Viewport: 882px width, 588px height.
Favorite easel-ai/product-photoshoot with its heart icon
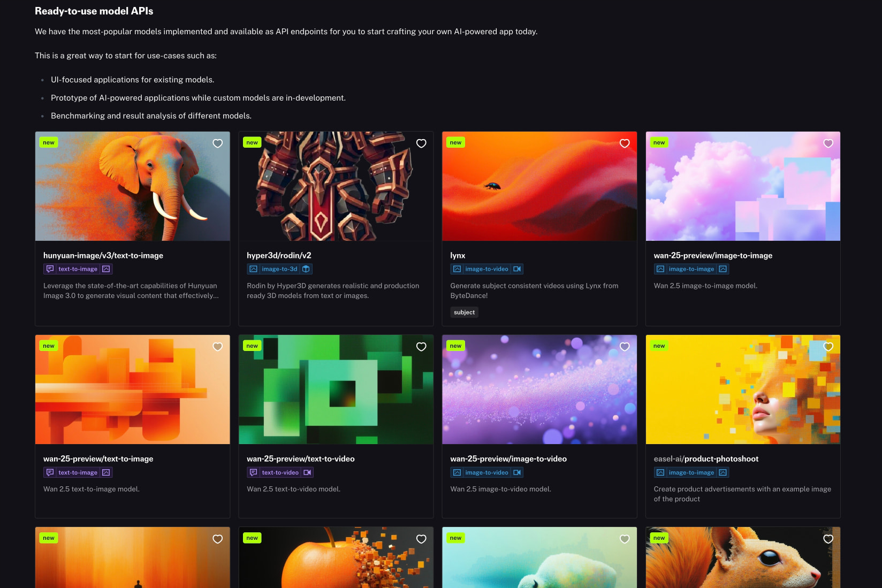pyautogui.click(x=828, y=347)
